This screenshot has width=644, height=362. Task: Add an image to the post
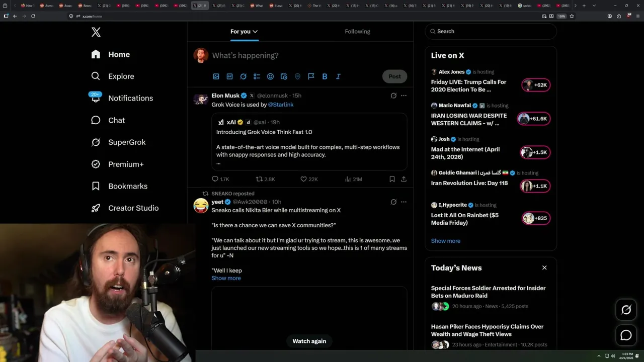(x=216, y=76)
